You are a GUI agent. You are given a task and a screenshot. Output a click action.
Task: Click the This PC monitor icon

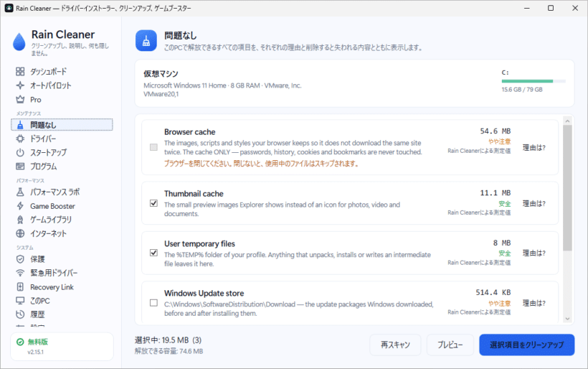(x=20, y=301)
